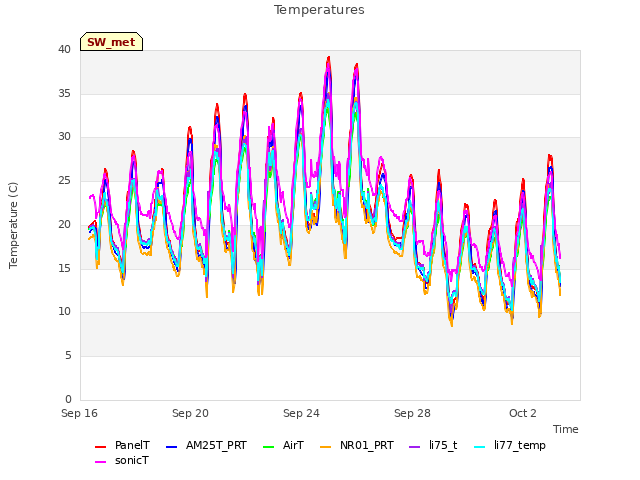Viewport: 640px width, 480px height.
Task: Click the Temperature (C) axis label
Action: 13,225
